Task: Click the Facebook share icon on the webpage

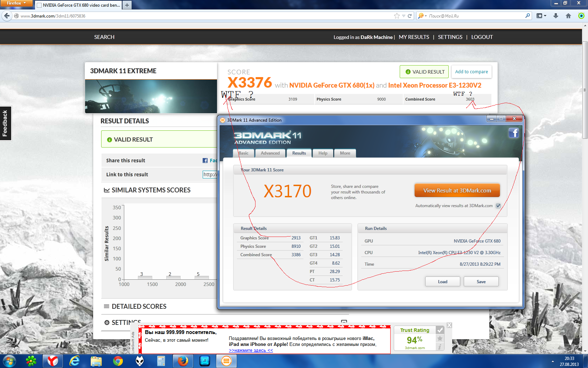Action: [x=205, y=161]
